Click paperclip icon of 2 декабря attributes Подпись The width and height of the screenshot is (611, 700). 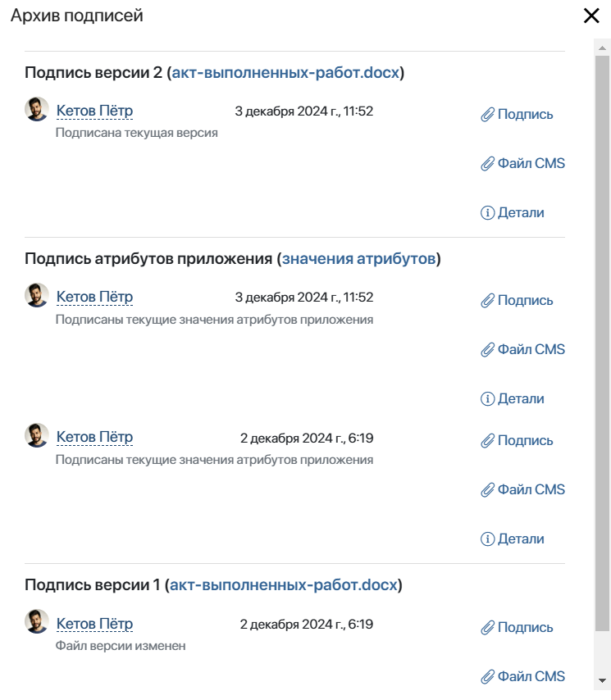click(x=487, y=441)
